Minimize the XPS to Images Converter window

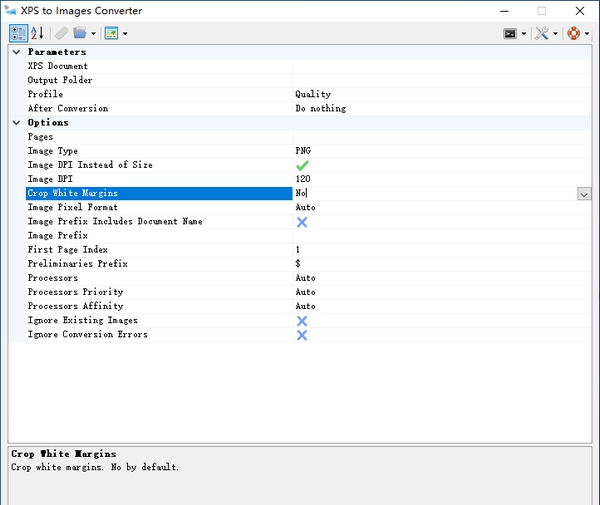pyautogui.click(x=504, y=11)
